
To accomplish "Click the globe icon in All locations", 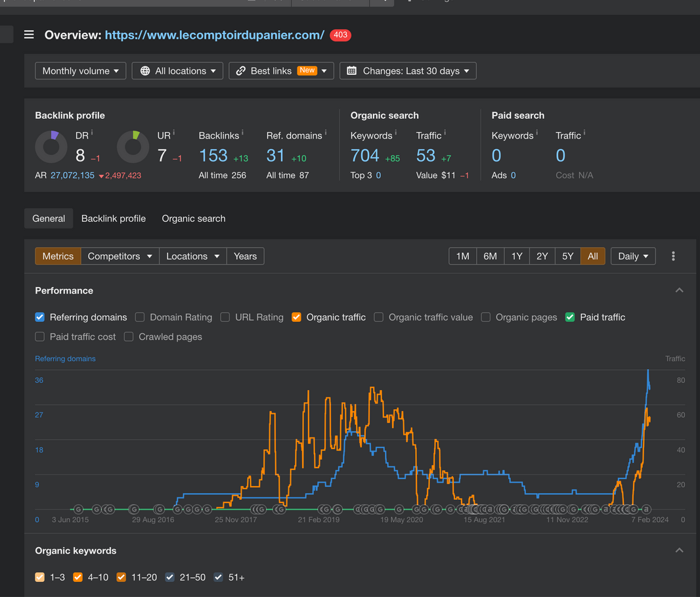I will [145, 71].
